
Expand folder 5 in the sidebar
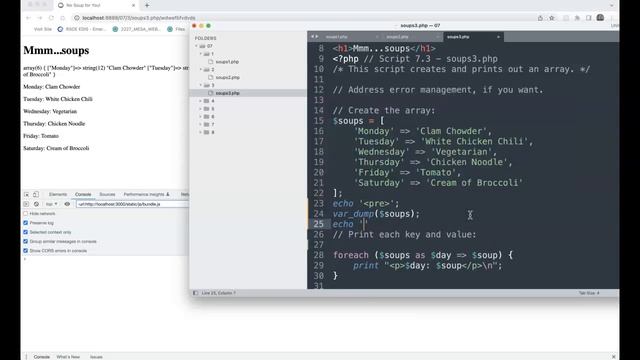click(x=201, y=109)
